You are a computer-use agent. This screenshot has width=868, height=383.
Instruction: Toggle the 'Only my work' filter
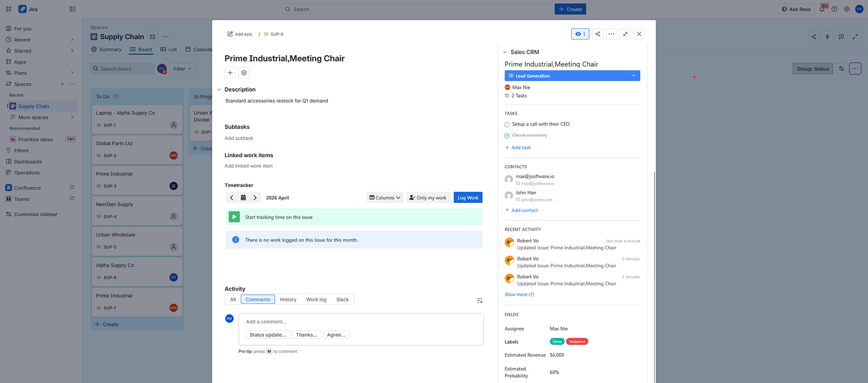coord(428,198)
